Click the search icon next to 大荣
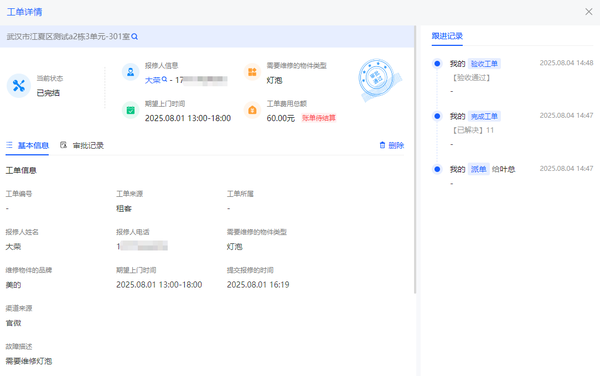Screen dimensions: 600x376 pyautogui.click(x=165, y=79)
